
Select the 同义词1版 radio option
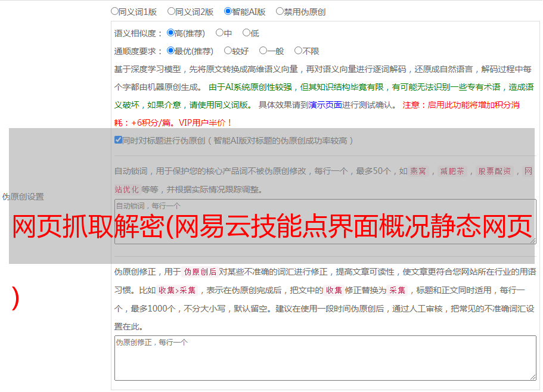114,11
